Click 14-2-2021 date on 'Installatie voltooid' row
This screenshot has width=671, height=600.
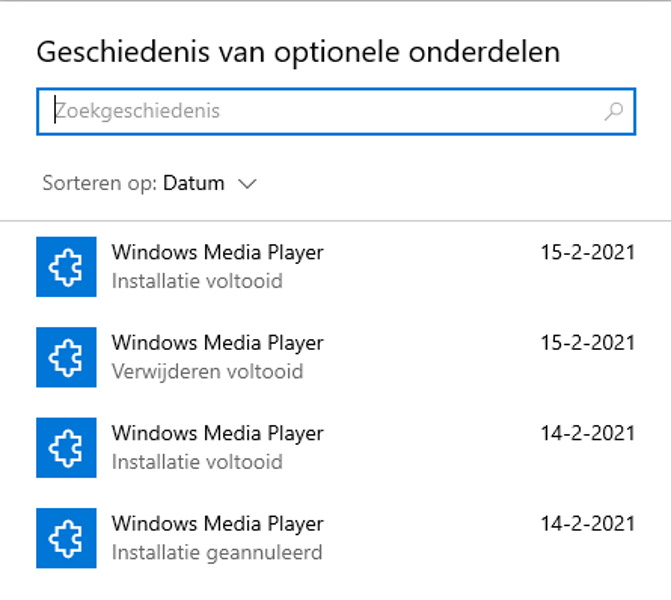pyautogui.click(x=587, y=433)
